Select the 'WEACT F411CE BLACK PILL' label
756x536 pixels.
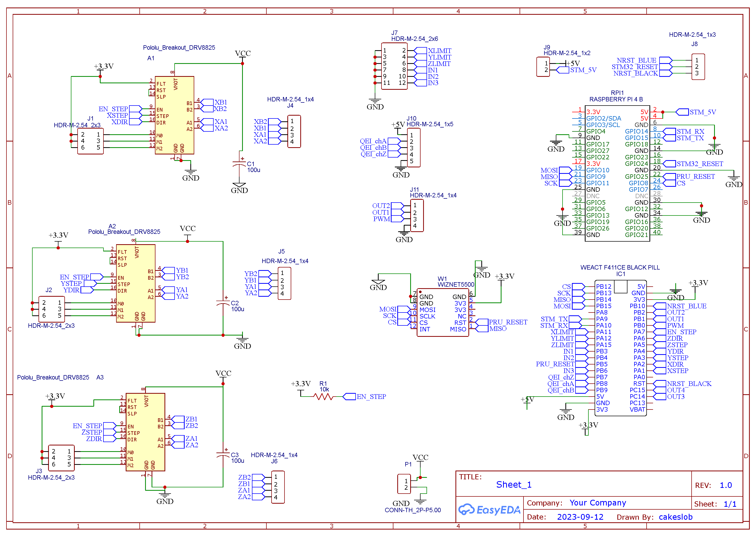tap(620, 267)
